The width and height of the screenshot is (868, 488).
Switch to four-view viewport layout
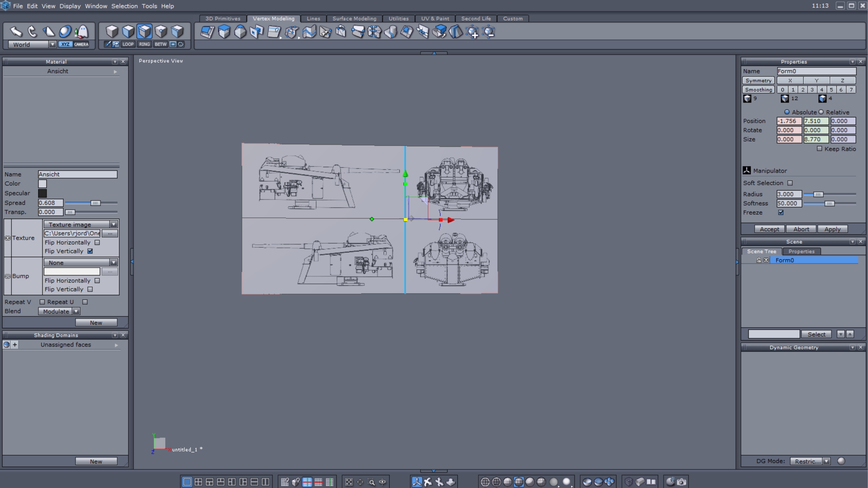[198, 482]
